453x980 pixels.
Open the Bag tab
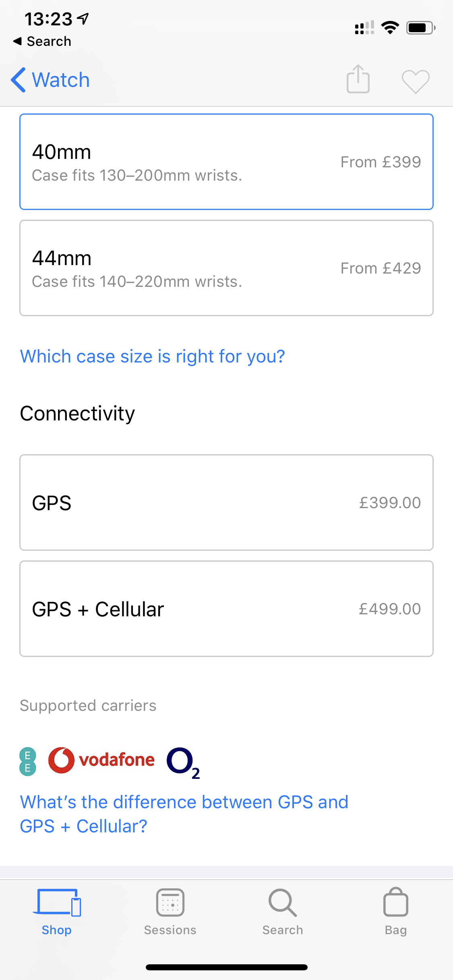tap(395, 911)
